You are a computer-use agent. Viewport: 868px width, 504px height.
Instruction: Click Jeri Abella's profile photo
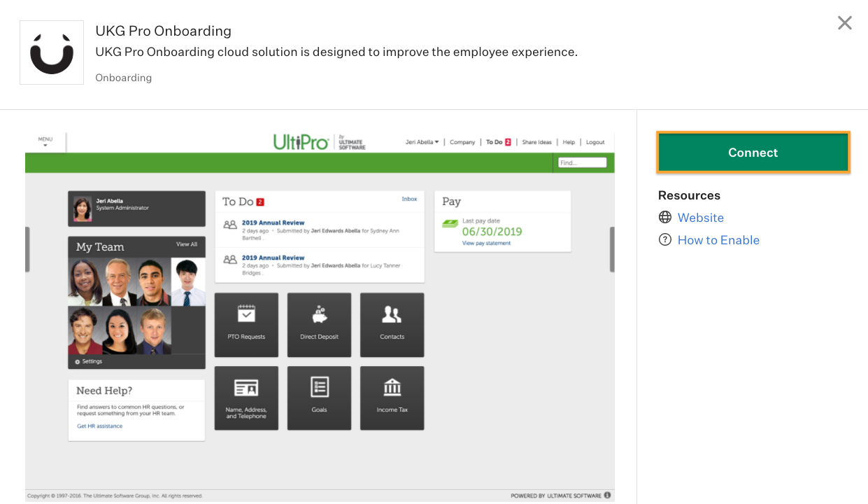pos(83,209)
